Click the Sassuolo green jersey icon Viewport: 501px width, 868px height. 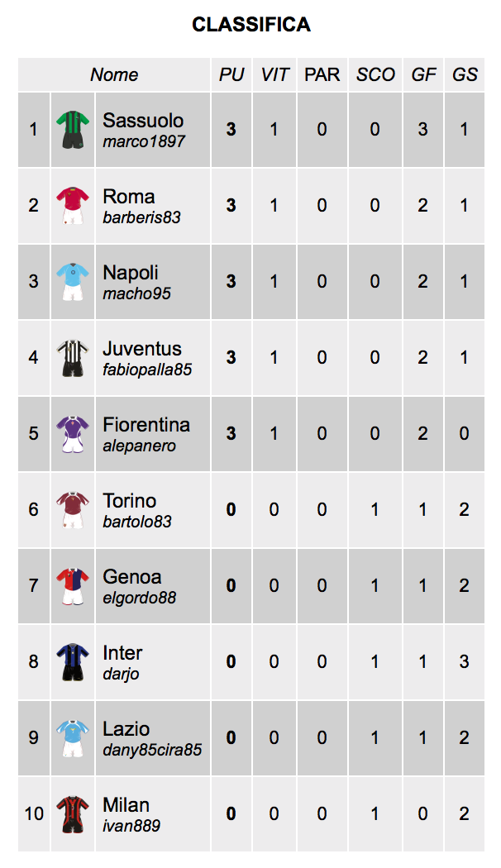[73, 130]
